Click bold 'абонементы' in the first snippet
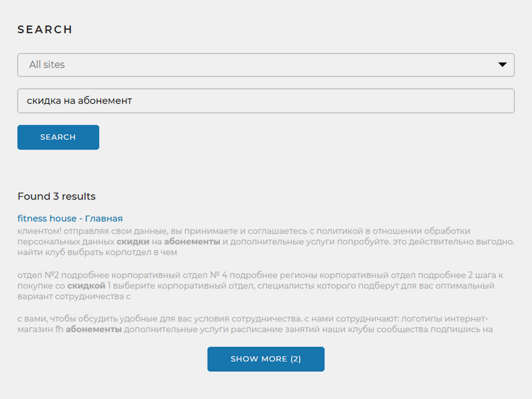The height and width of the screenshot is (399, 532). tap(192, 241)
